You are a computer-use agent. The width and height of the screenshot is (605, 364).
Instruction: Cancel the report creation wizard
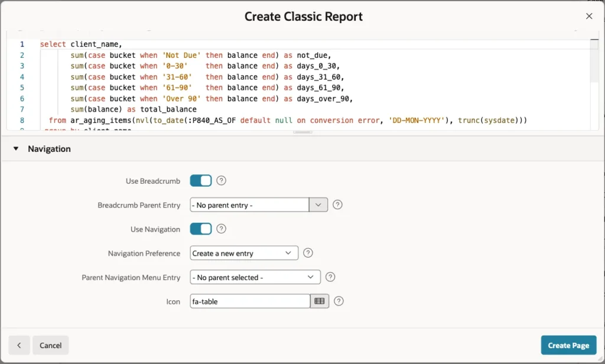(51, 345)
